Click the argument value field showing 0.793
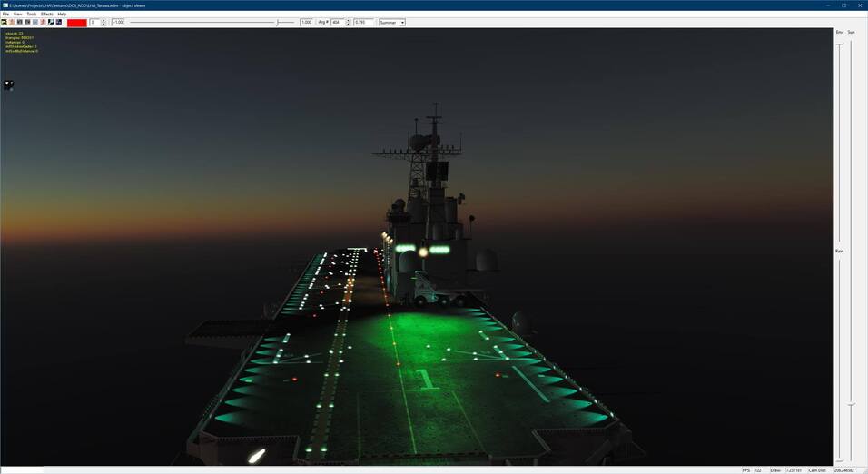The height and width of the screenshot is (474, 868). tap(362, 22)
